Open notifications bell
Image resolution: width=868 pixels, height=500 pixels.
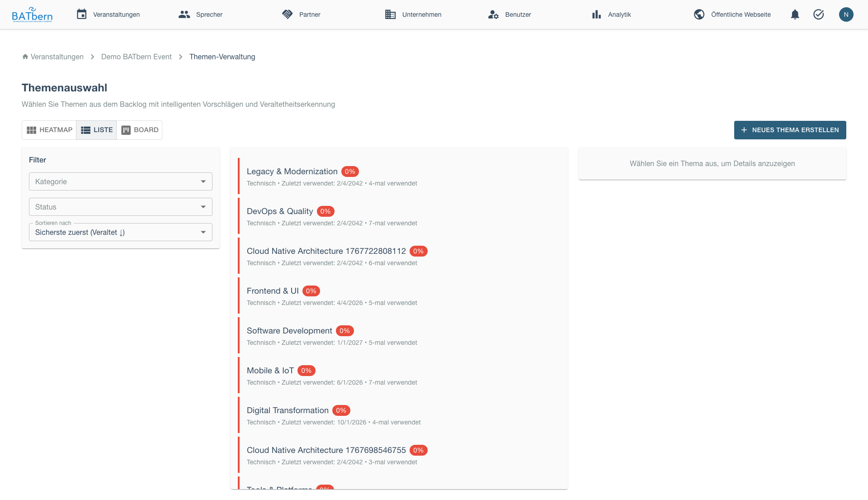pos(795,14)
